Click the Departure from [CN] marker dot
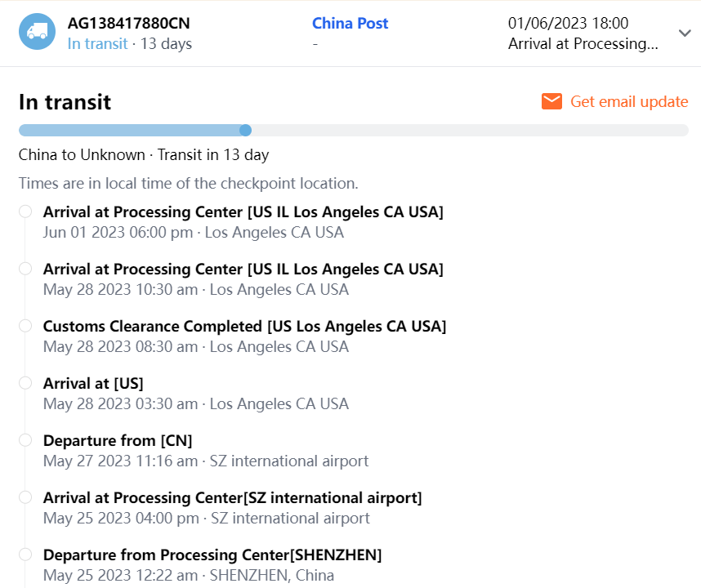The width and height of the screenshot is (701, 588). pyautogui.click(x=25, y=440)
